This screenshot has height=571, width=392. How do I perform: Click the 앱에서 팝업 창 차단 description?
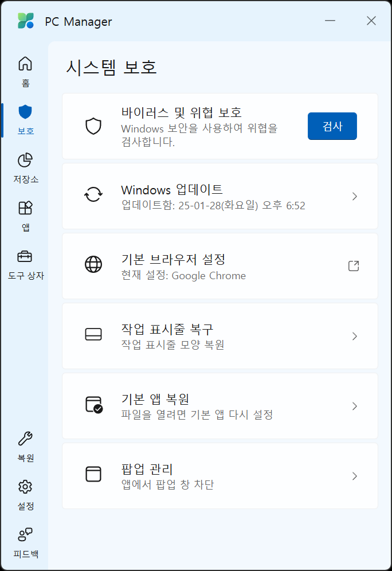click(x=167, y=484)
